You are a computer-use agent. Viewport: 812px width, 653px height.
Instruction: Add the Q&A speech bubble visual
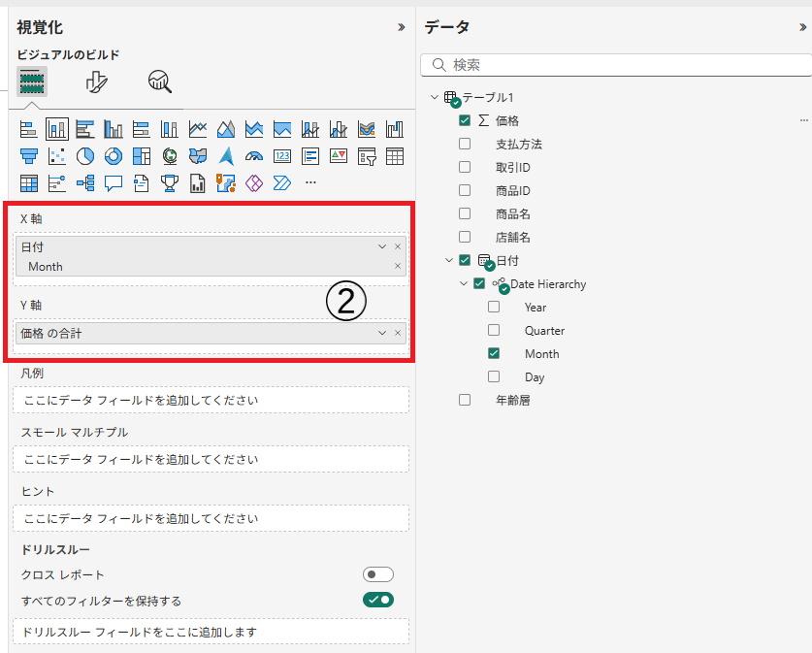tap(114, 181)
